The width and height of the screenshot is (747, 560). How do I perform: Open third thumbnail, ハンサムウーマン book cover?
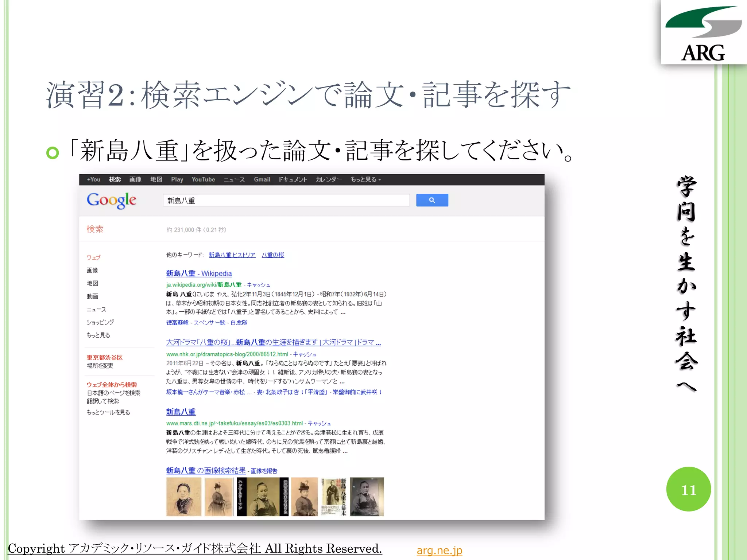tap(263, 497)
